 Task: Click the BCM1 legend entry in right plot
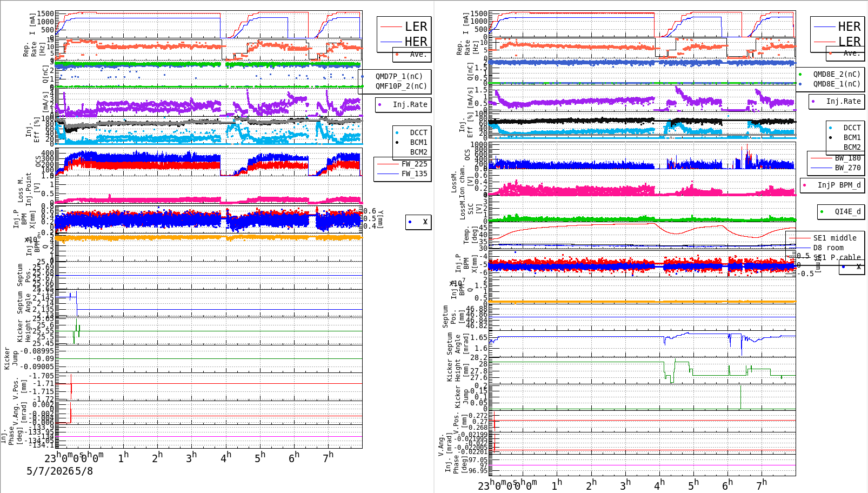coord(852,138)
